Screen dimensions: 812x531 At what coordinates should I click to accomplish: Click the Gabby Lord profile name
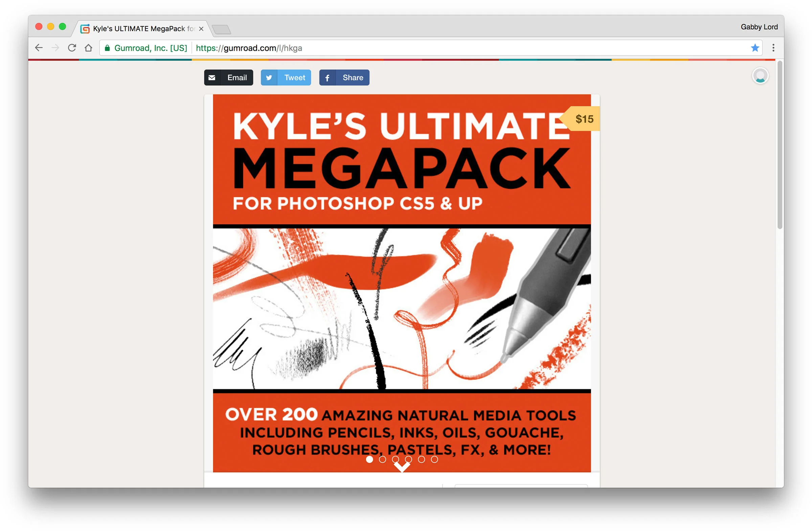[759, 27]
